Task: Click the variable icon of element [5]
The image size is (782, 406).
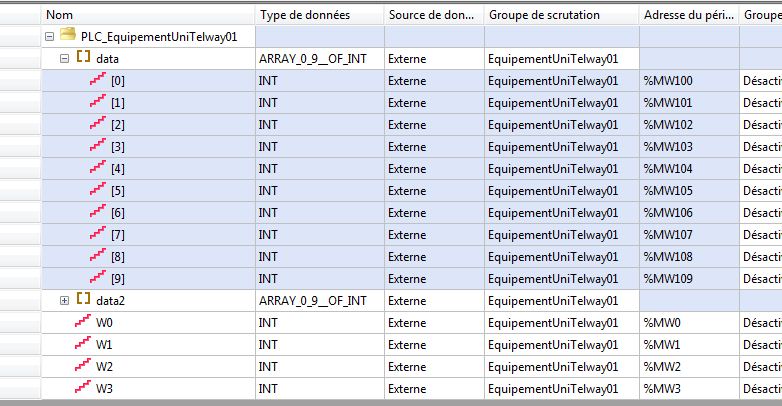Action: click(98, 191)
